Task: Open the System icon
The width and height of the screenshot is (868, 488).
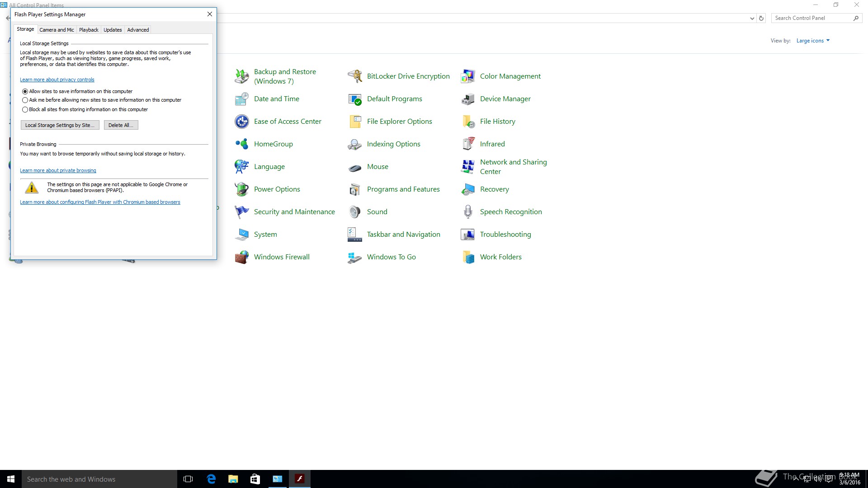Action: 242,235
